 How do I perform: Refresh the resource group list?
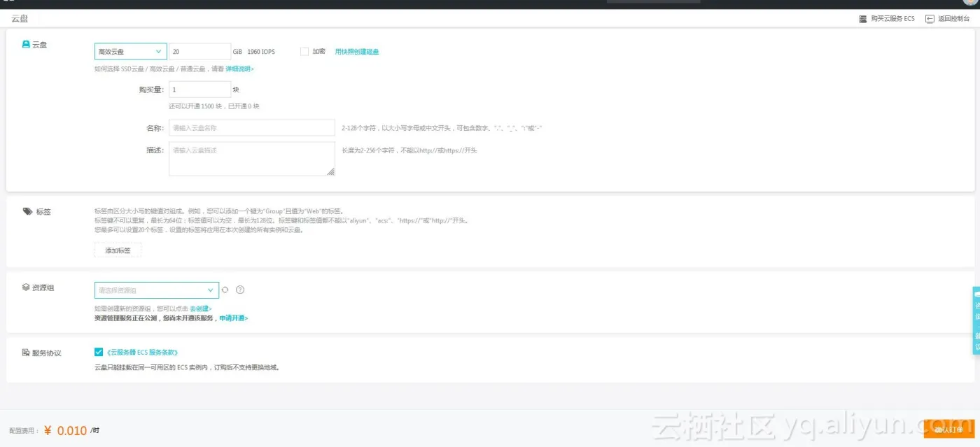point(225,290)
